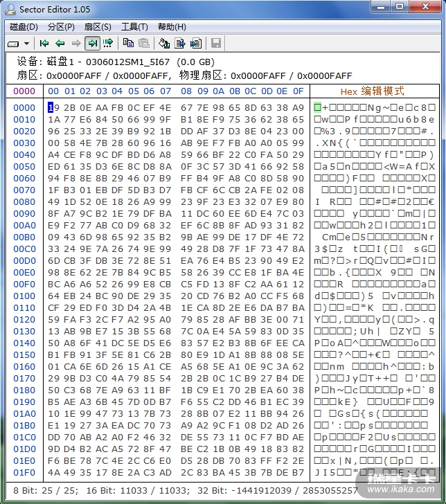Screen dimensions: 446x504
Task: Click the 'Hex 编辑模式' header label
Action: click(373, 91)
